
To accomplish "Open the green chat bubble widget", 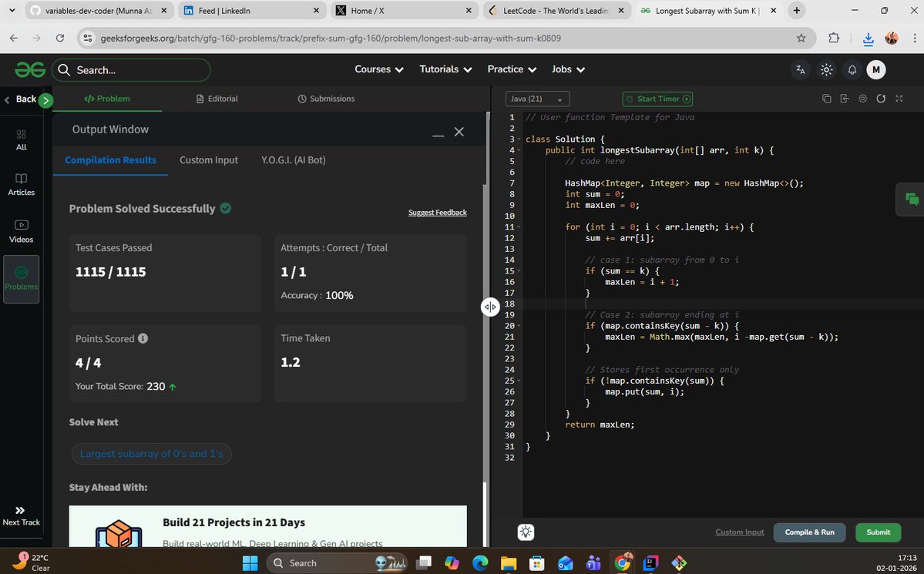I will click(x=911, y=200).
